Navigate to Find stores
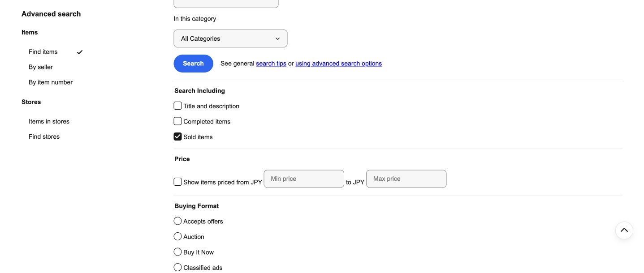644x273 pixels. tap(44, 136)
